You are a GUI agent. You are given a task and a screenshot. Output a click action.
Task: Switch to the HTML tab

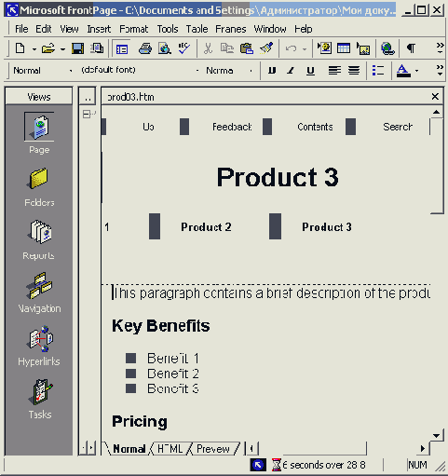pos(170,449)
